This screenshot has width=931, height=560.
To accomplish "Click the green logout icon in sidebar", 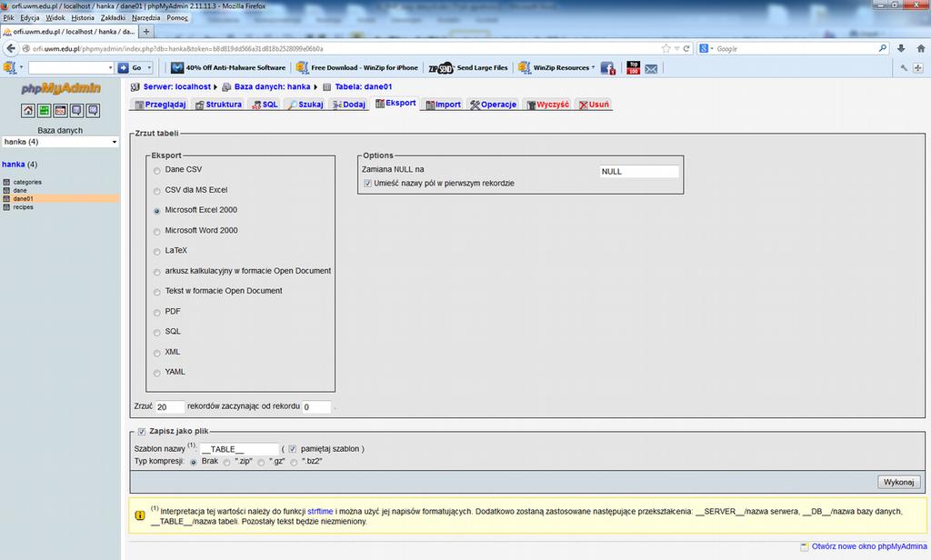I will click(44, 111).
